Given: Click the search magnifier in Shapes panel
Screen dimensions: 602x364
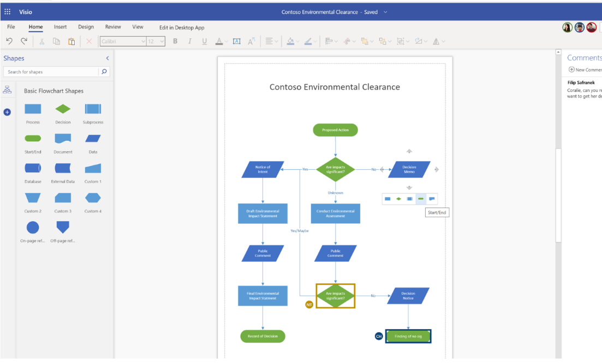Looking at the screenshot, I should coord(104,71).
